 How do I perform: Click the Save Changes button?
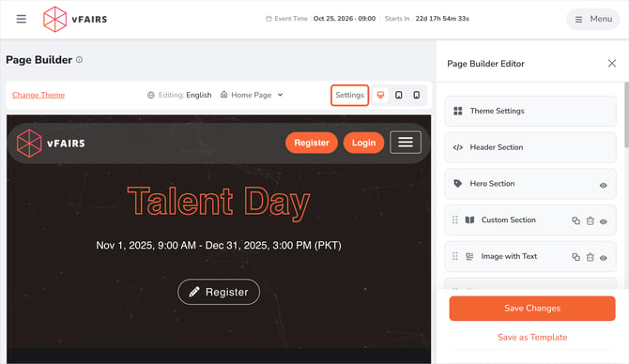pyautogui.click(x=532, y=309)
